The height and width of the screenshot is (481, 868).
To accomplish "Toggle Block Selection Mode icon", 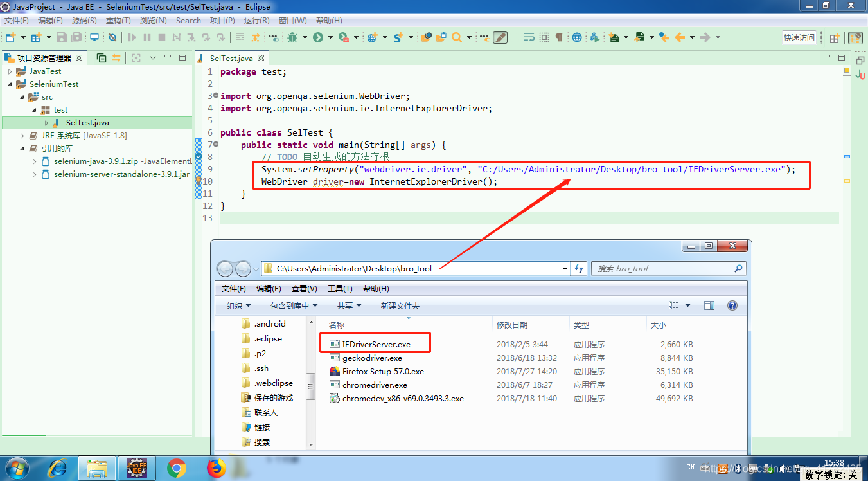I will (544, 37).
